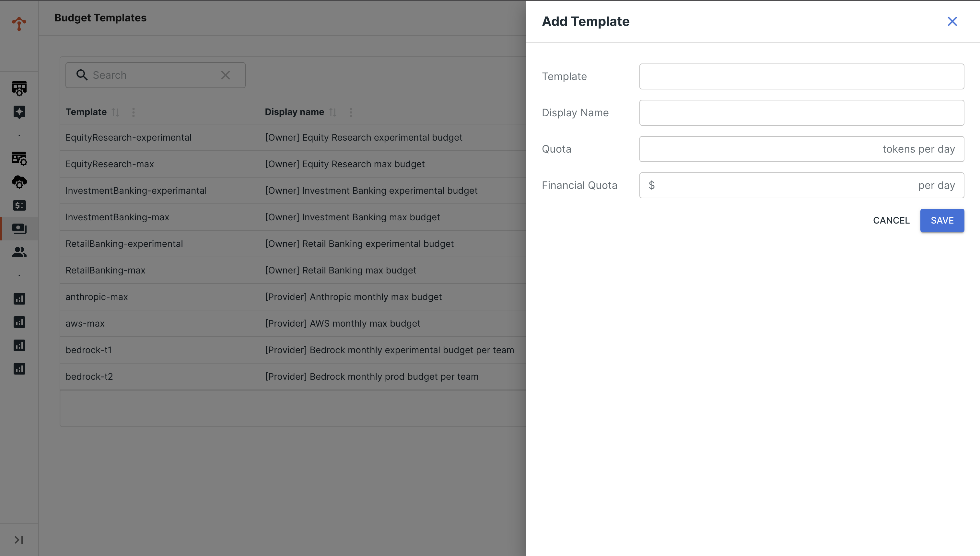Select the sparkle AI features icon
The image size is (980, 556).
(19, 112)
